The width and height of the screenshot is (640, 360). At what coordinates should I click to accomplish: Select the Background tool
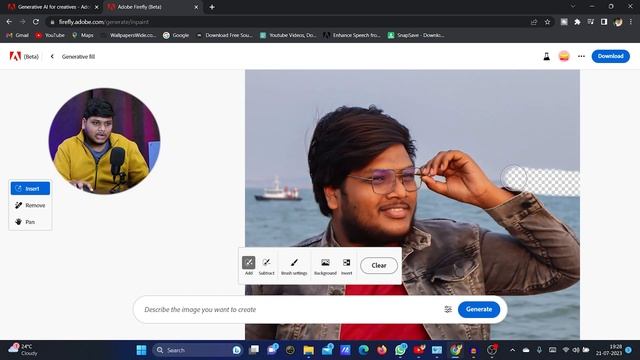point(325,265)
